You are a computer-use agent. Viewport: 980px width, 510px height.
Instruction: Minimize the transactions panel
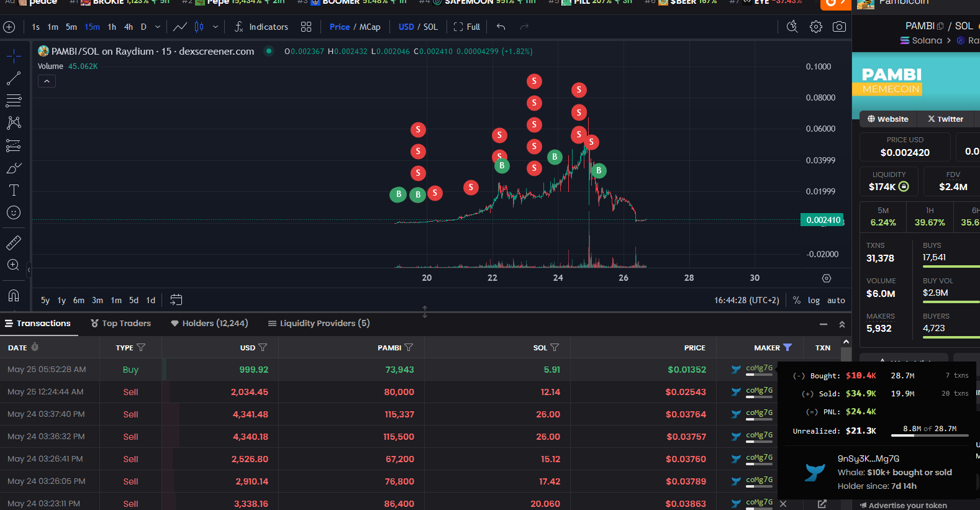pyautogui.click(x=823, y=324)
